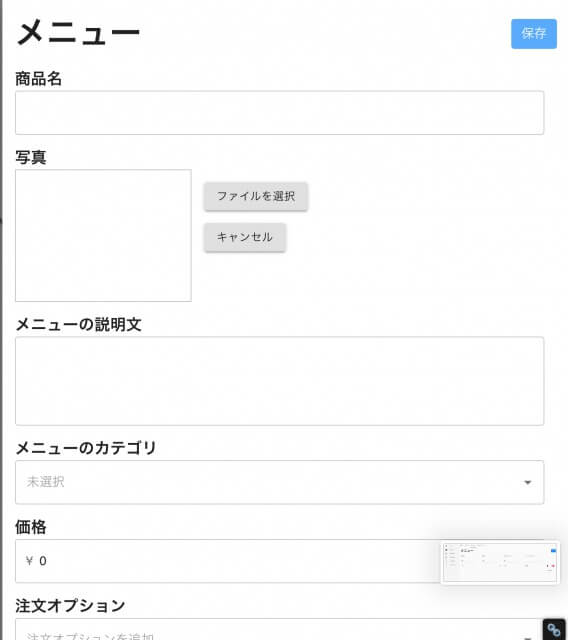This screenshot has height=640, width=568.
Task: Click the yen symbol in price field
Action: click(29, 561)
